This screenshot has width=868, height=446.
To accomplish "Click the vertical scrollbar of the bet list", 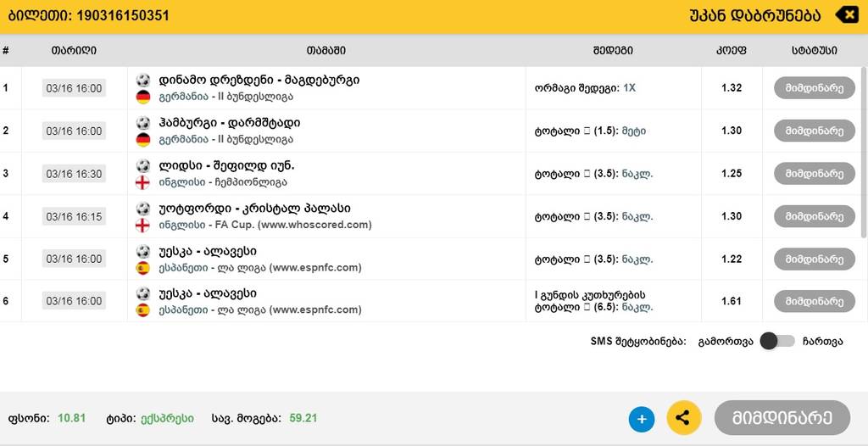I will (x=864, y=153).
